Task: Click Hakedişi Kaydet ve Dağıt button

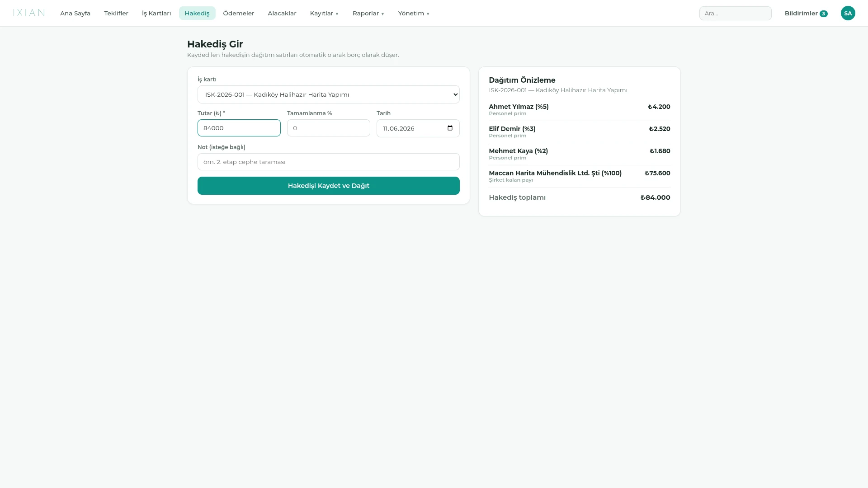Action: [329, 186]
